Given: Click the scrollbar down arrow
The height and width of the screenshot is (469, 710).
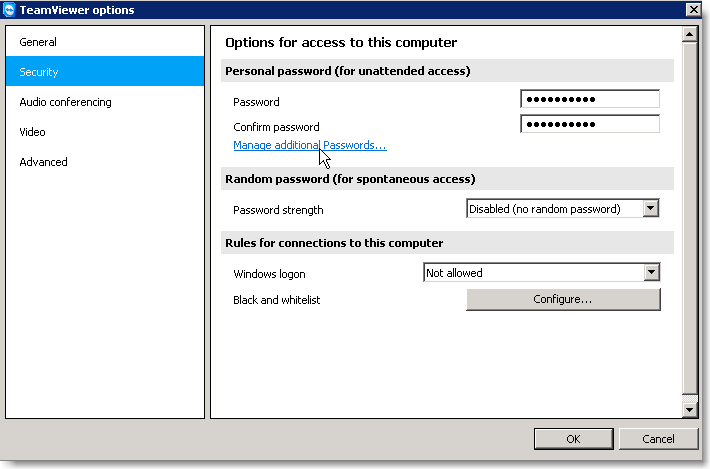Looking at the screenshot, I should 690,410.
